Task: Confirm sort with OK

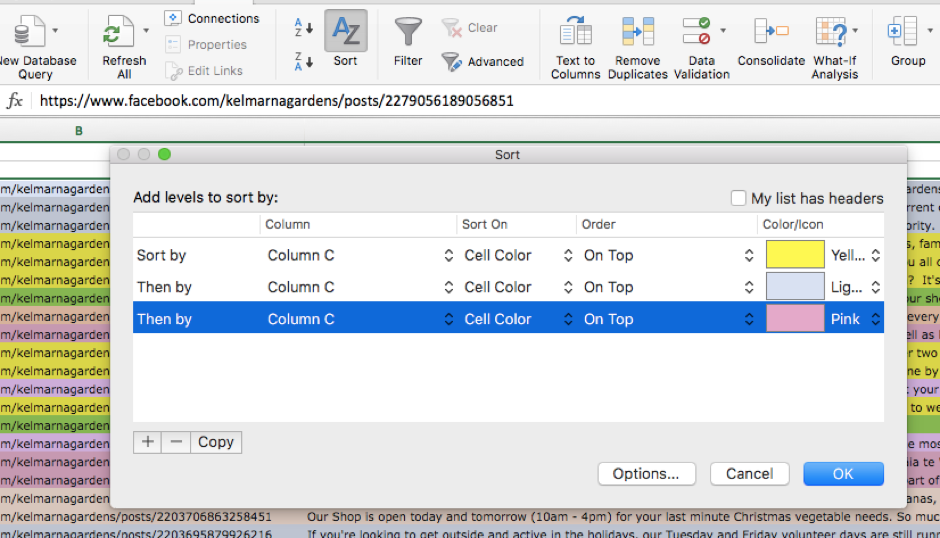Action: tap(843, 474)
